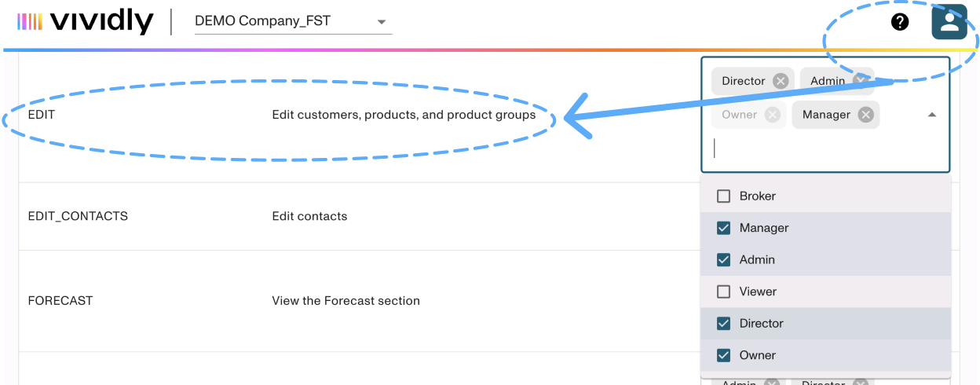Uncheck the Director checkbox
The image size is (980, 385).
point(723,324)
